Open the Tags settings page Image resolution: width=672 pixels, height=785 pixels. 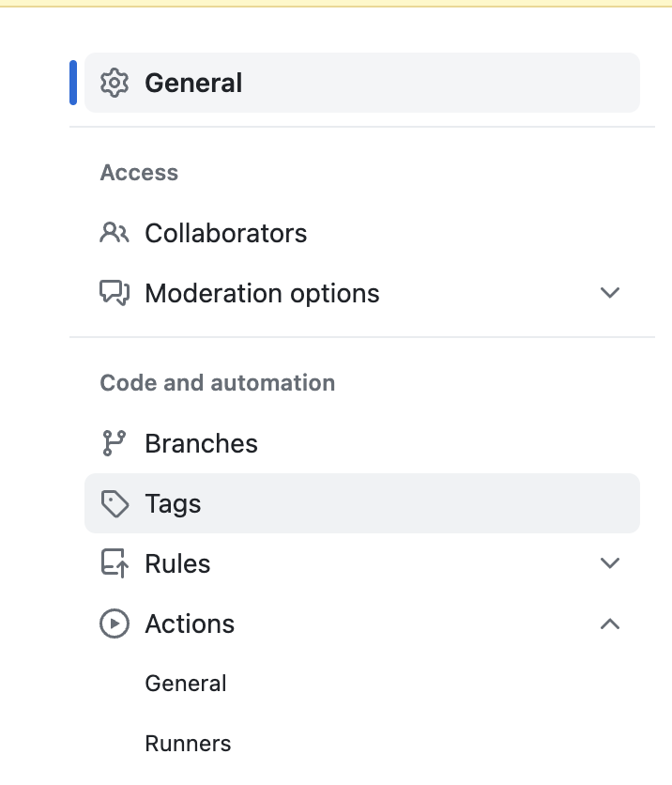coord(173,504)
